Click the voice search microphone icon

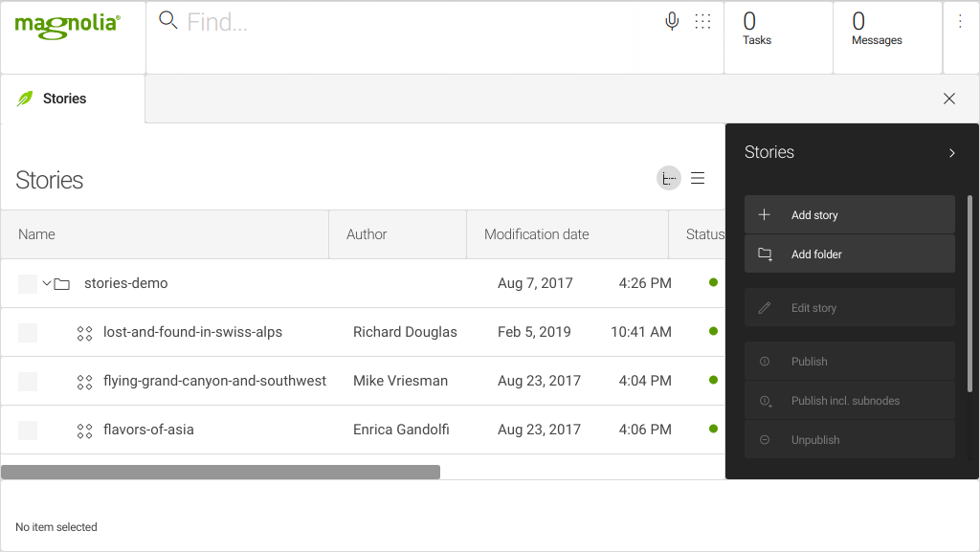672,19
